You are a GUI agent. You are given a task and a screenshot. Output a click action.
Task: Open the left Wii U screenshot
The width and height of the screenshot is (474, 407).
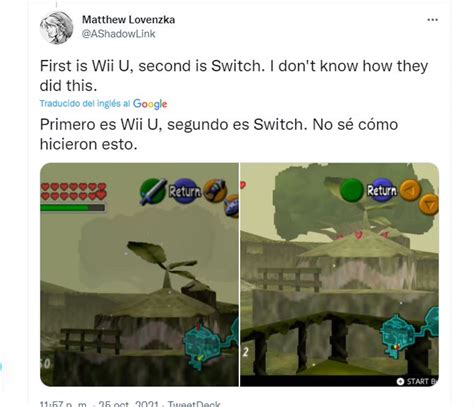[139, 274]
